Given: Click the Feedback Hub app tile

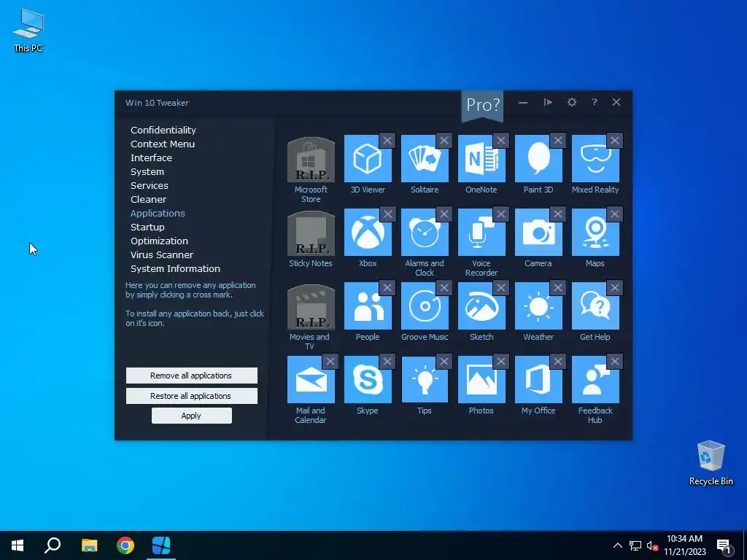Looking at the screenshot, I should (595, 380).
